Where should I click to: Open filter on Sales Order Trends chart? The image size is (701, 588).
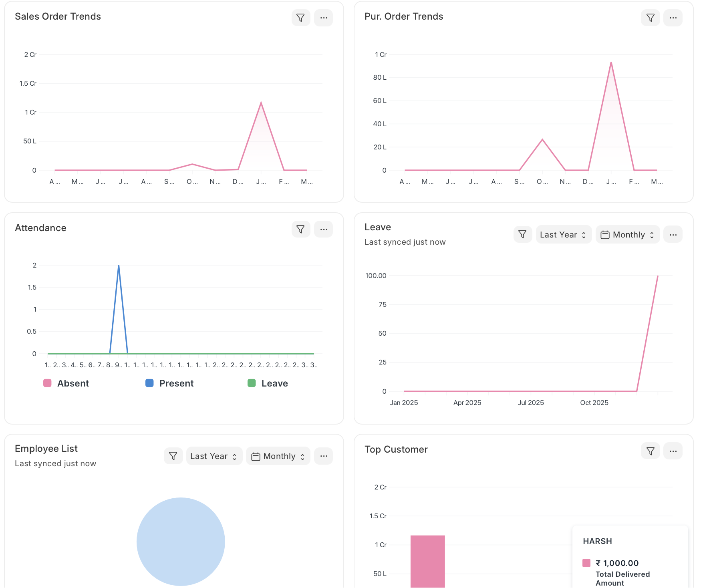coord(300,17)
